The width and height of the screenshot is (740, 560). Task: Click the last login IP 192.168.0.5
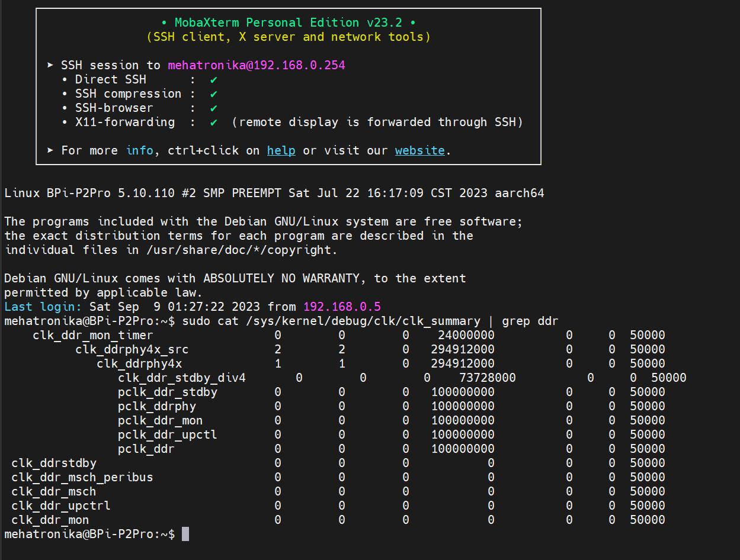pyautogui.click(x=341, y=307)
